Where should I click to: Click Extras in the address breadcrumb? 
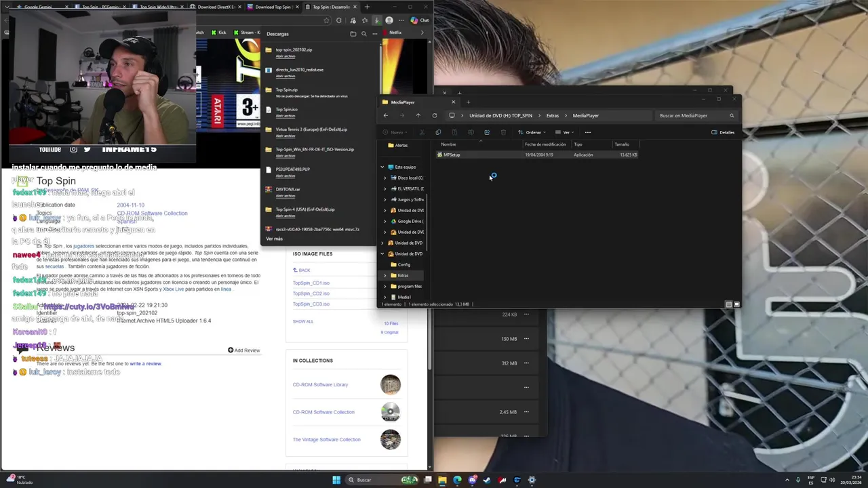(x=553, y=116)
